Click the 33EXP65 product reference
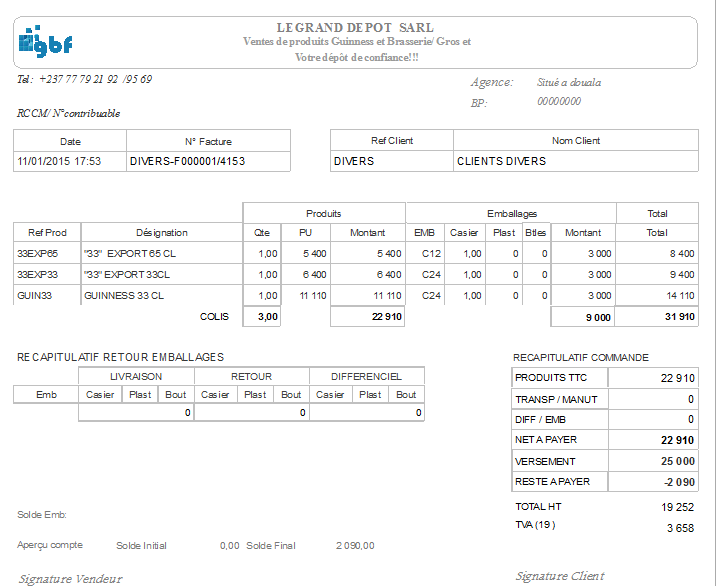This screenshot has width=716, height=586. pos(38,254)
